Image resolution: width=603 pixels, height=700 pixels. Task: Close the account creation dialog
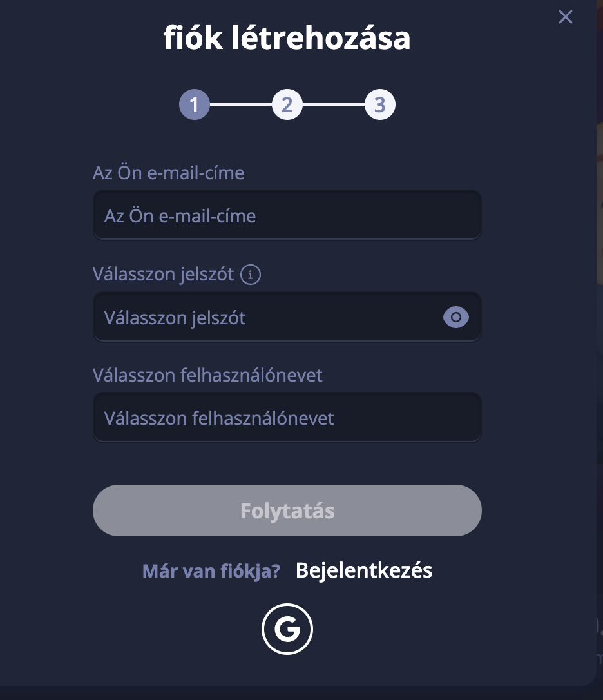565,17
